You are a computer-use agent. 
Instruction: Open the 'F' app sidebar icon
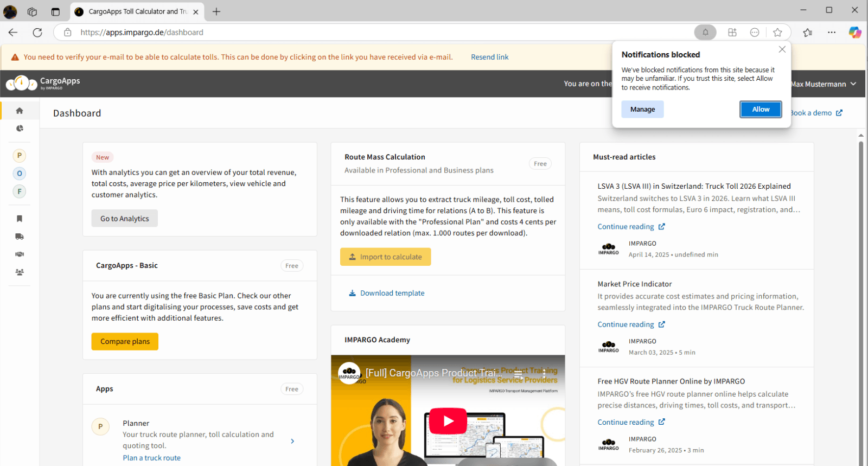pos(20,191)
